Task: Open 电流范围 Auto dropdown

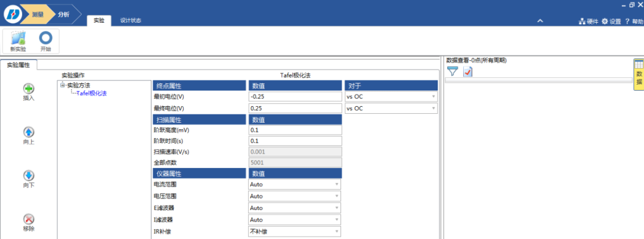Action: (x=295, y=184)
